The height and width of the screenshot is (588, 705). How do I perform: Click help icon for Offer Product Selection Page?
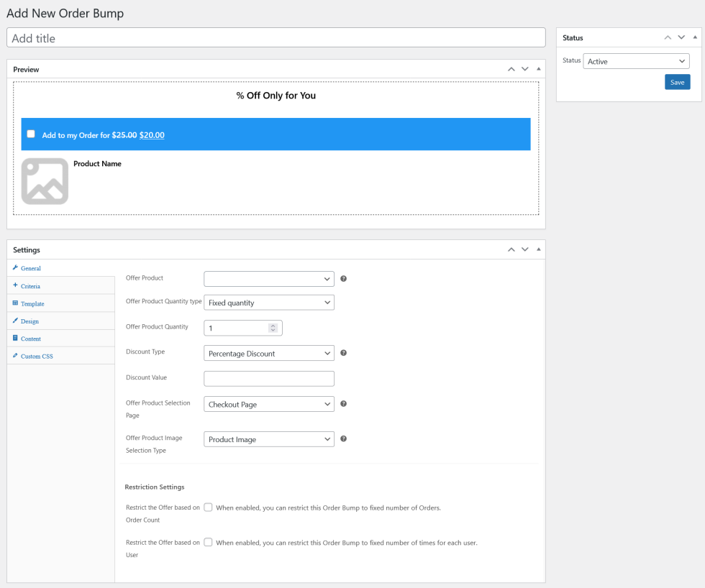click(x=343, y=404)
